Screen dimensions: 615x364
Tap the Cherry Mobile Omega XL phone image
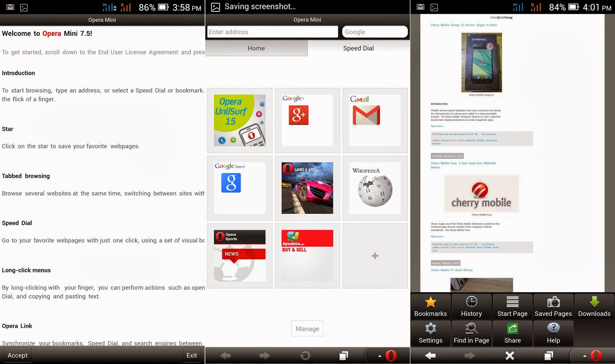point(482,62)
